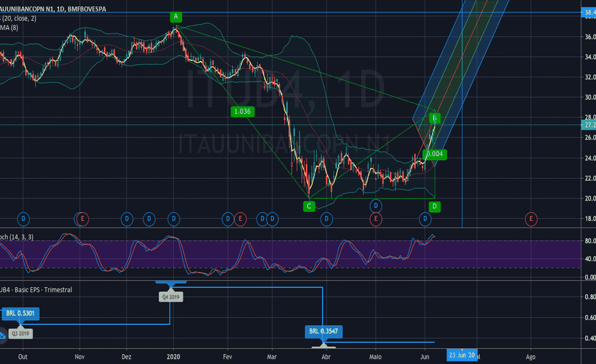The height and width of the screenshot is (364, 596).
Task: Click the green square D pattern label
Action: pyautogui.click(x=434, y=206)
